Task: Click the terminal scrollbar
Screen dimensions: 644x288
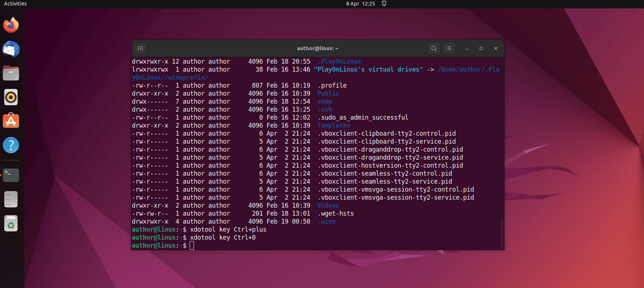Action: pyautogui.click(x=502, y=233)
